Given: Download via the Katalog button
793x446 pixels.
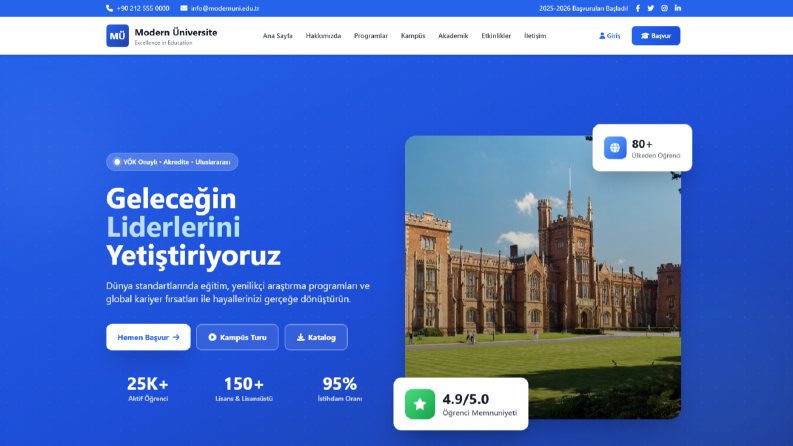Looking at the screenshot, I should click(316, 337).
